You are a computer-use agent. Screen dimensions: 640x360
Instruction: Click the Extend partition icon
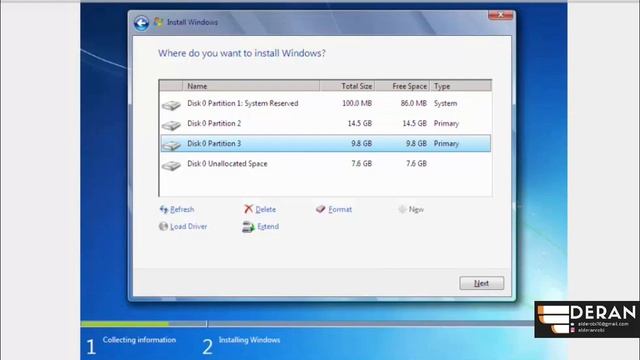pyautogui.click(x=248, y=227)
